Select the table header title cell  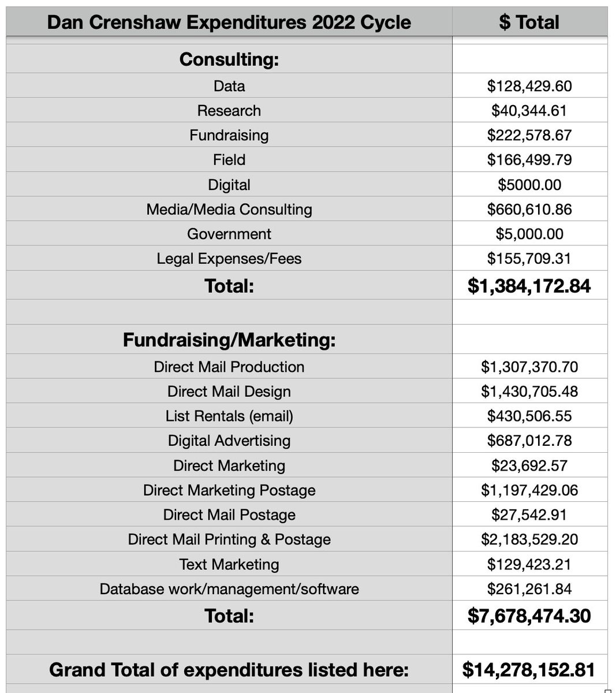point(229,23)
